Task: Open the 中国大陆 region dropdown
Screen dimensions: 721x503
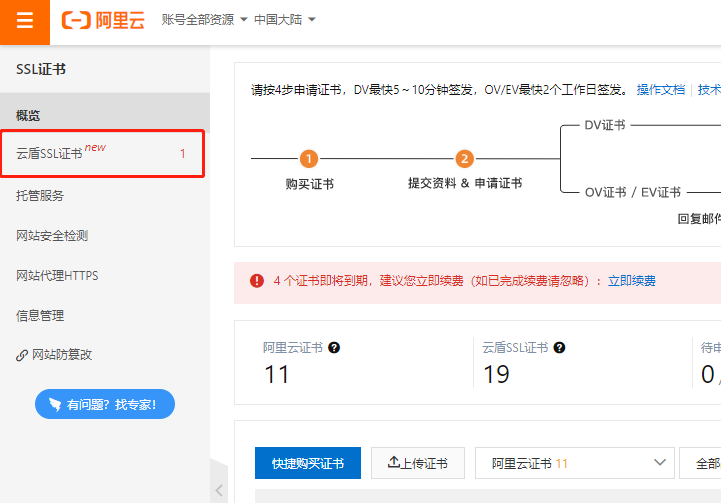Action: [284, 20]
